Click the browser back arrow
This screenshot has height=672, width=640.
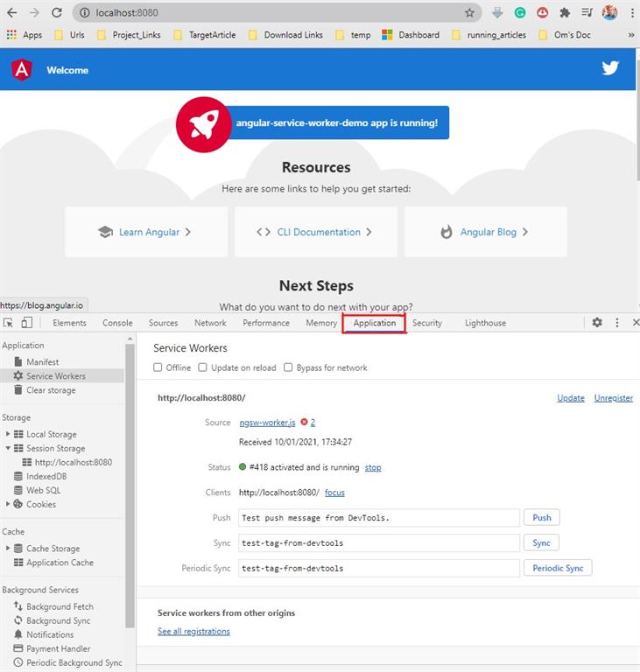pyautogui.click(x=12, y=13)
